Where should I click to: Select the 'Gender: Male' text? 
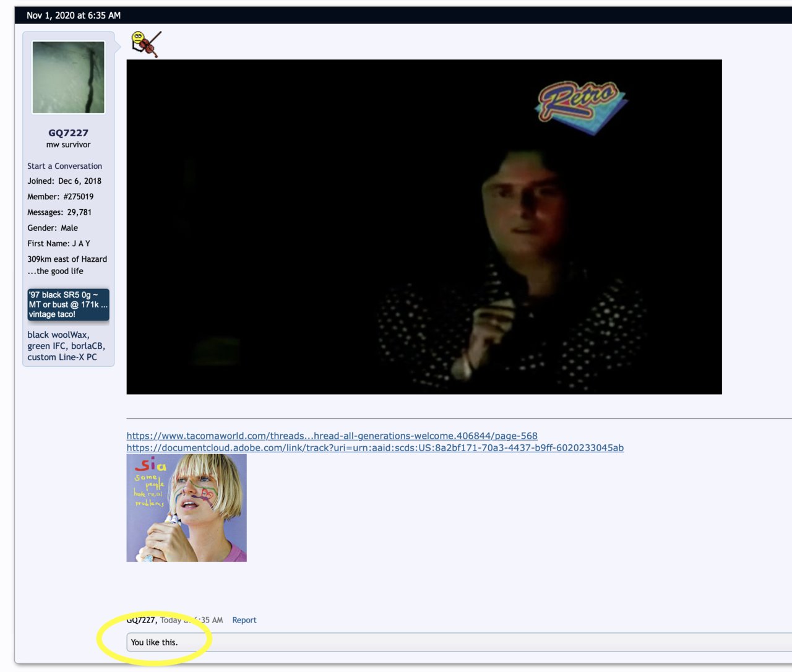53,228
